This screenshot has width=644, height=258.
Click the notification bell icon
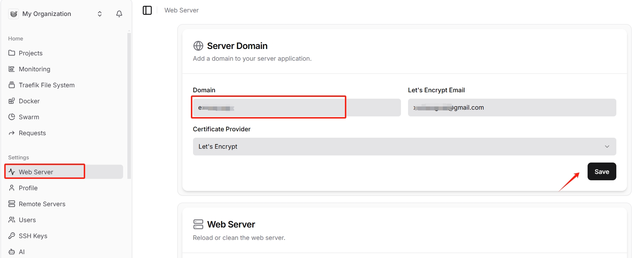[x=119, y=14]
